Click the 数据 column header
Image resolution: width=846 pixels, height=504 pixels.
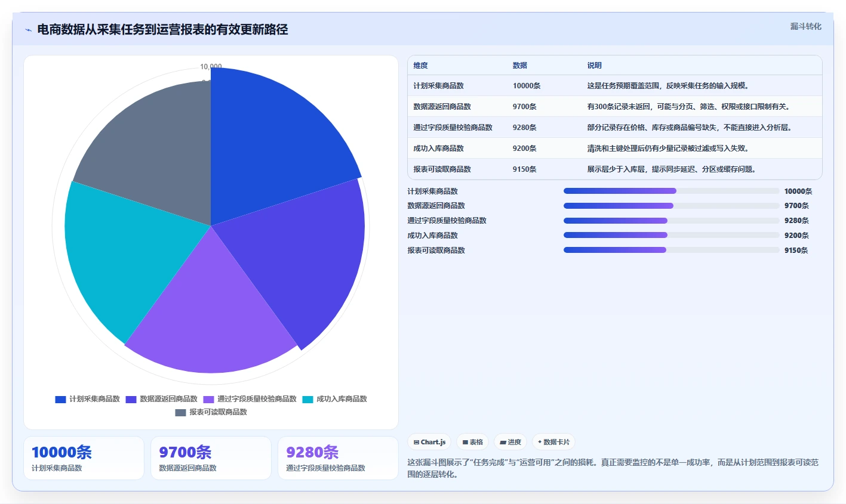[519, 66]
